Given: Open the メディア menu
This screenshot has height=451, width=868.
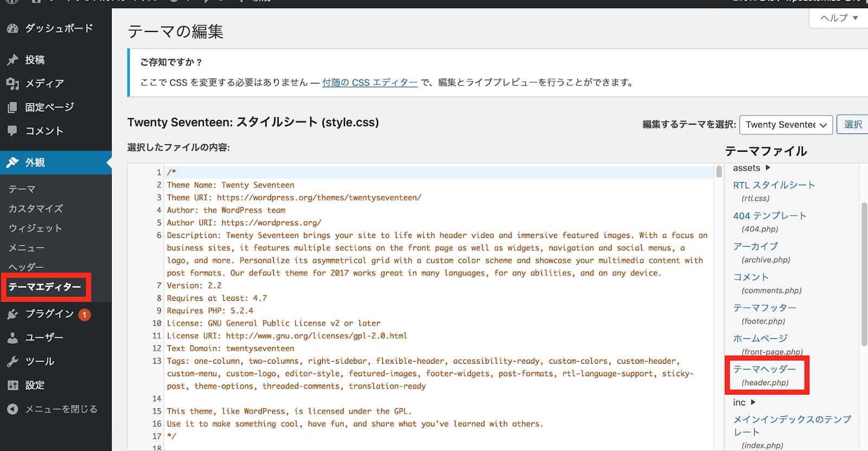Looking at the screenshot, I should pos(44,83).
